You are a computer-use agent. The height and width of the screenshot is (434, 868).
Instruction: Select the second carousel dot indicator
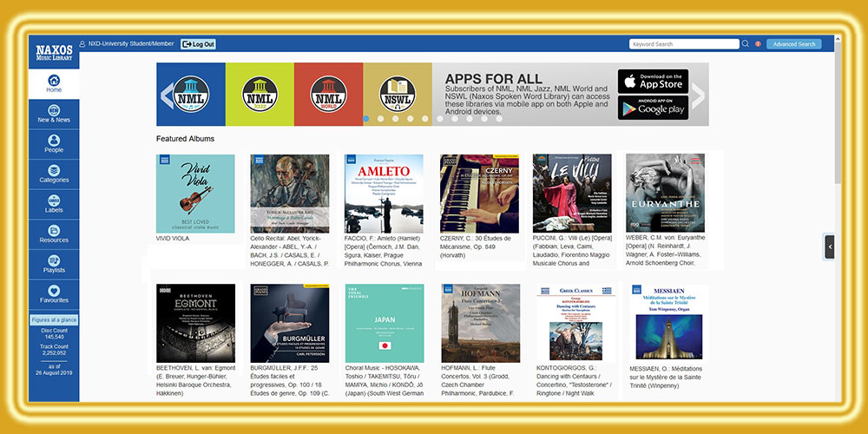(x=382, y=118)
